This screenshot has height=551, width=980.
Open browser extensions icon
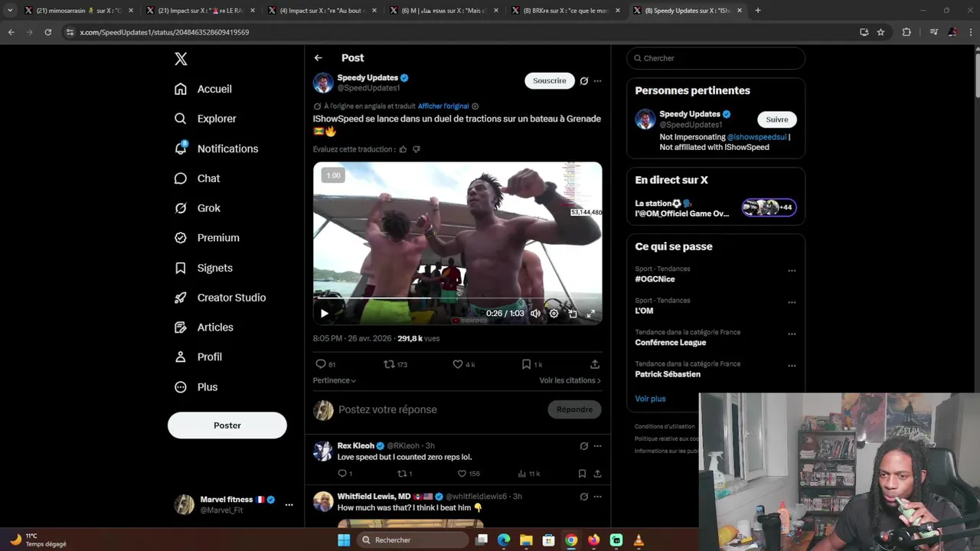906,32
